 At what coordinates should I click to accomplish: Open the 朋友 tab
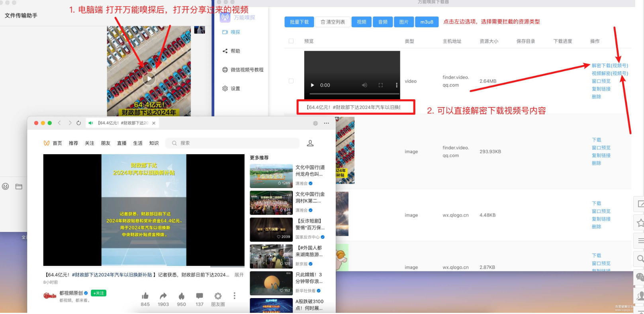[106, 143]
